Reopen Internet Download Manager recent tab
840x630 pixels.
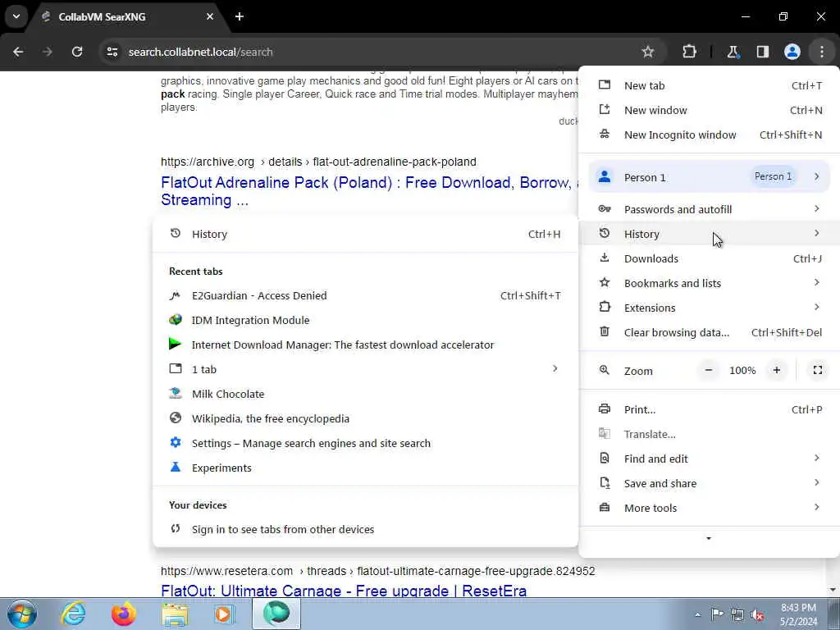pos(365,345)
